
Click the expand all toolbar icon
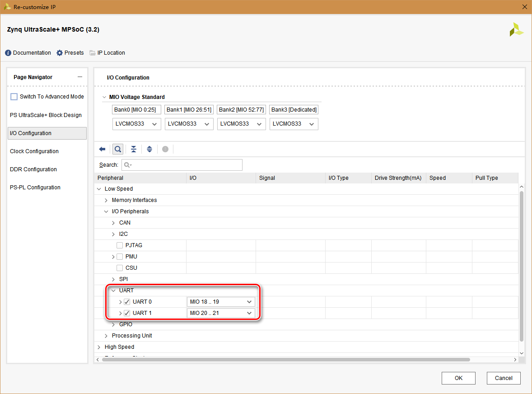click(x=149, y=149)
